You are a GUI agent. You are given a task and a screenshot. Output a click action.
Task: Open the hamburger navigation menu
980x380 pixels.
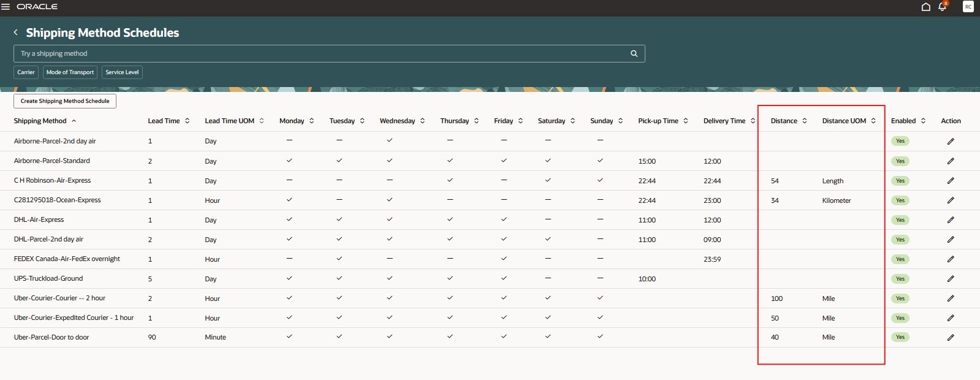click(6, 7)
